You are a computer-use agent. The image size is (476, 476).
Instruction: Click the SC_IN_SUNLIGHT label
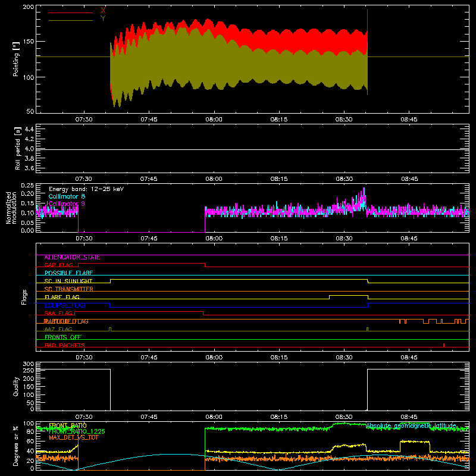68,281
